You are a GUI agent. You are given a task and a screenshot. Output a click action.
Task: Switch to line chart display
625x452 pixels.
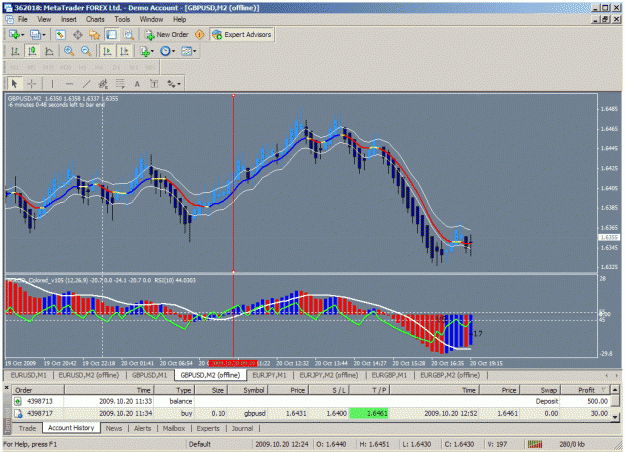49,51
